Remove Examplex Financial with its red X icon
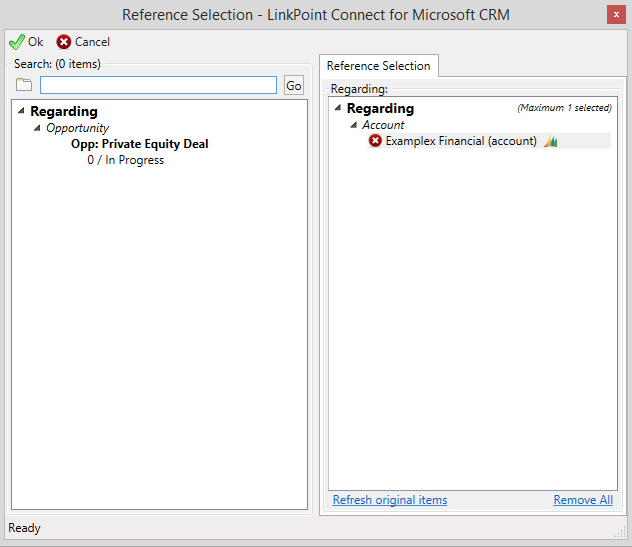The height and width of the screenshot is (547, 632). point(375,141)
